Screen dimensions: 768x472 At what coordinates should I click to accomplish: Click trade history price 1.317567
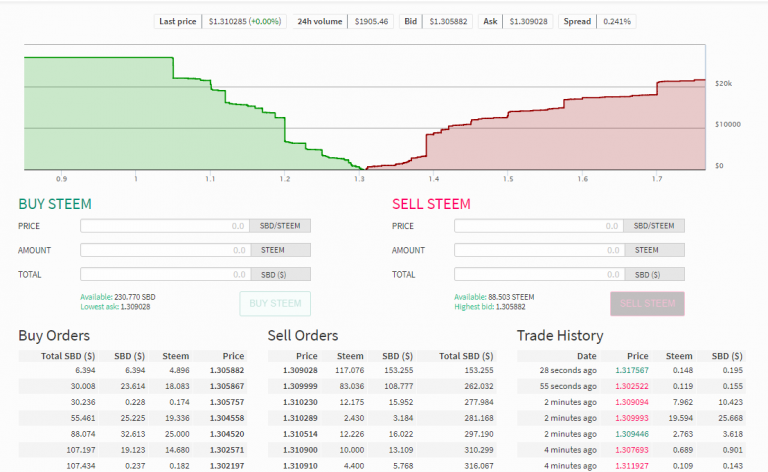pos(632,370)
